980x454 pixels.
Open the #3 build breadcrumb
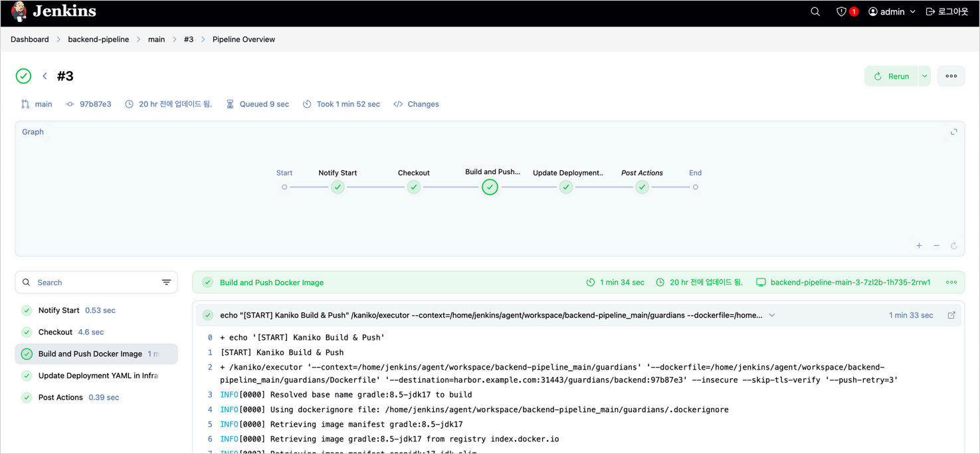(189, 39)
